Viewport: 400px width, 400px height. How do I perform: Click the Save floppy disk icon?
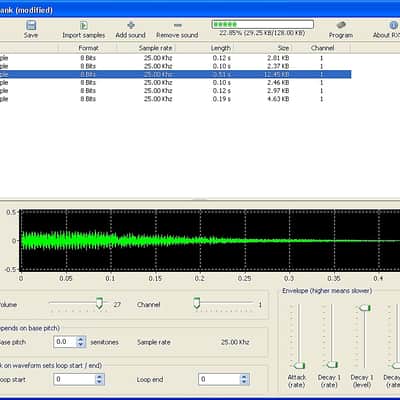point(31,25)
